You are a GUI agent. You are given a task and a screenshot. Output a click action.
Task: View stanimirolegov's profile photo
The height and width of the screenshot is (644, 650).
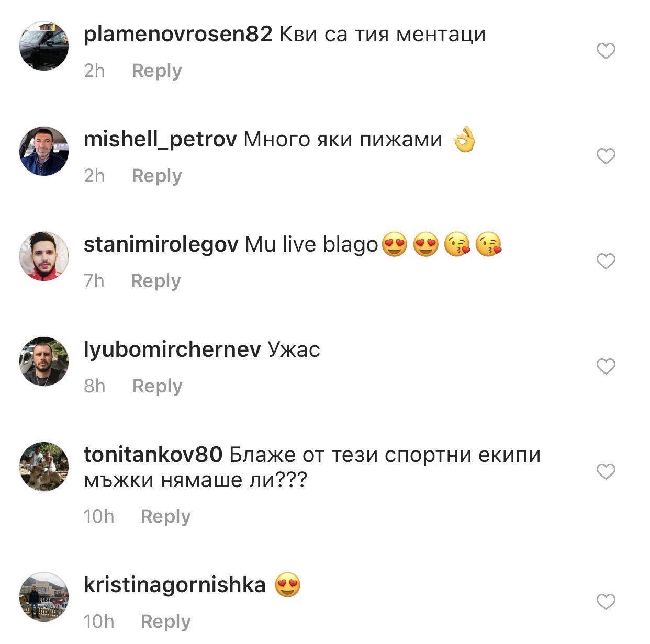44,256
